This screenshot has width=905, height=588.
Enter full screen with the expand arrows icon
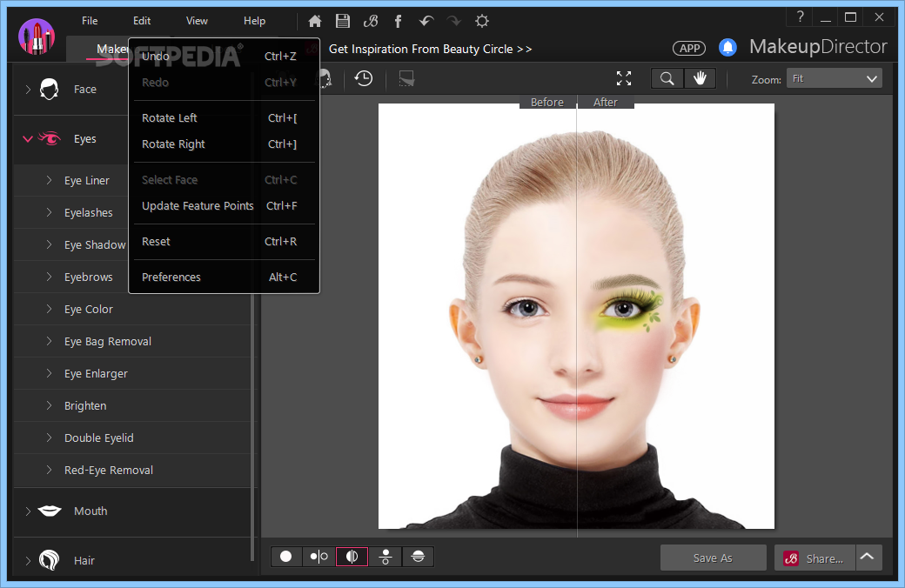pyautogui.click(x=624, y=78)
